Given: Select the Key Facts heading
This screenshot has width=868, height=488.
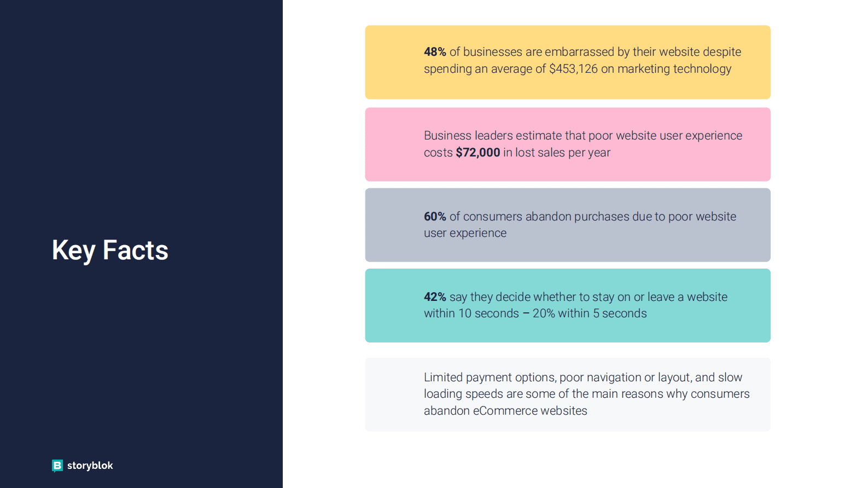Looking at the screenshot, I should click(110, 251).
